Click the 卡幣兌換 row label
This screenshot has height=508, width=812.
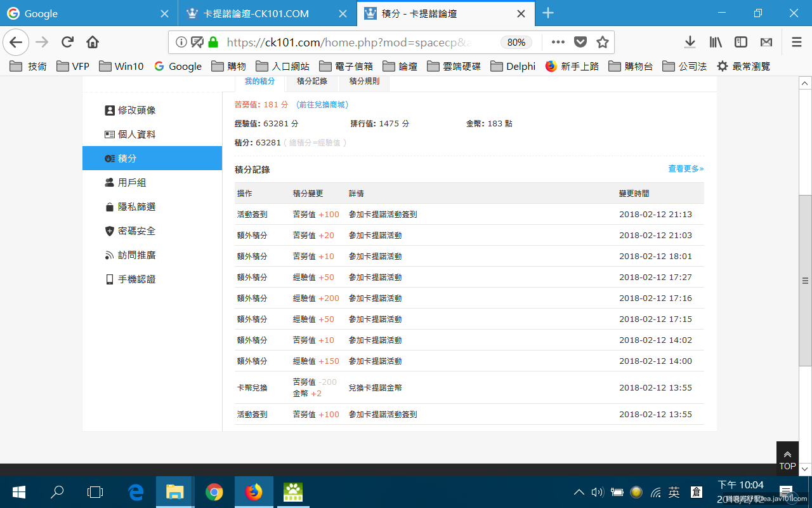(252, 387)
